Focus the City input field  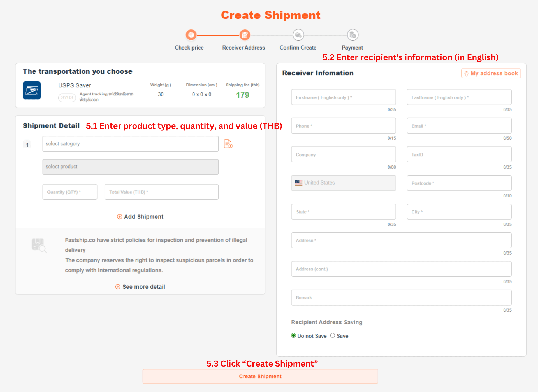(x=459, y=212)
